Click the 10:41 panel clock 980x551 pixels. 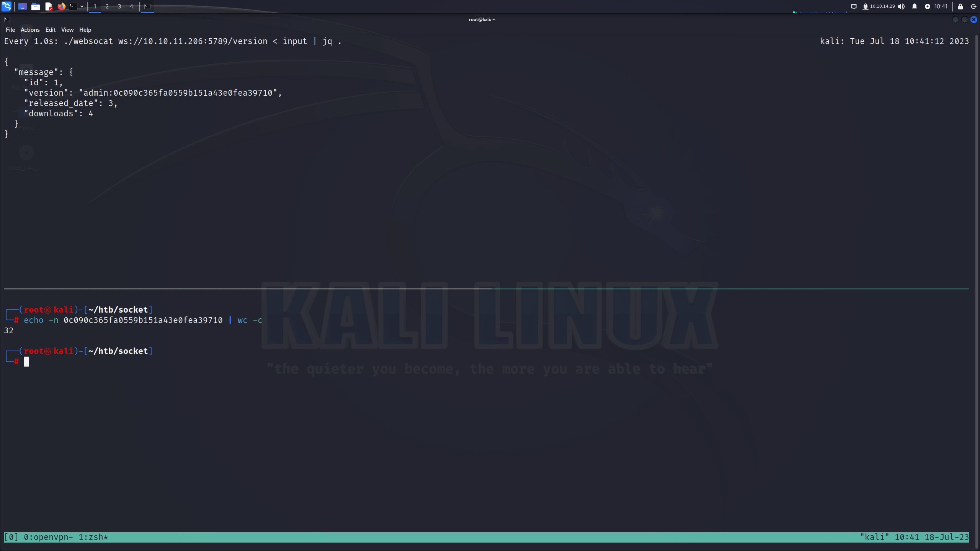click(x=941, y=7)
